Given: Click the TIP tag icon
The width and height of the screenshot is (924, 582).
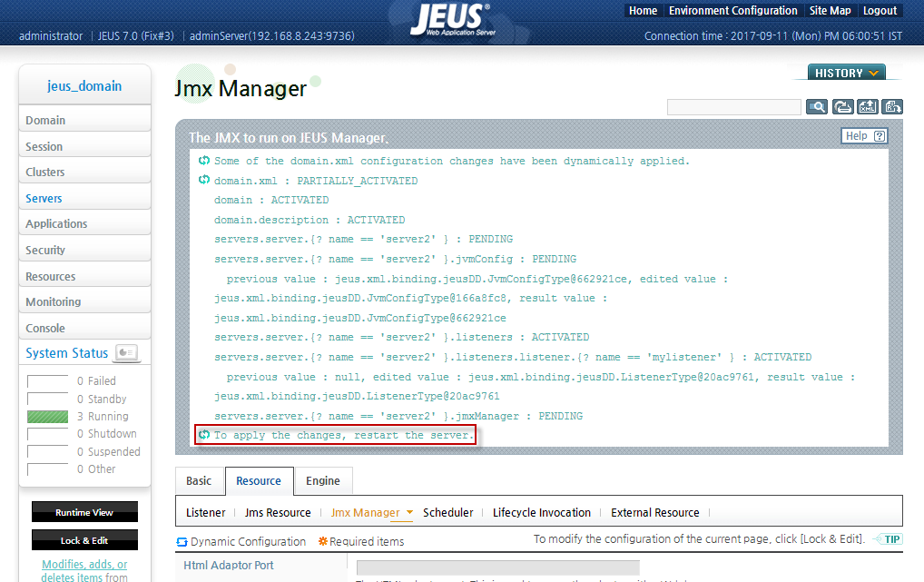Looking at the screenshot, I should (x=888, y=539).
